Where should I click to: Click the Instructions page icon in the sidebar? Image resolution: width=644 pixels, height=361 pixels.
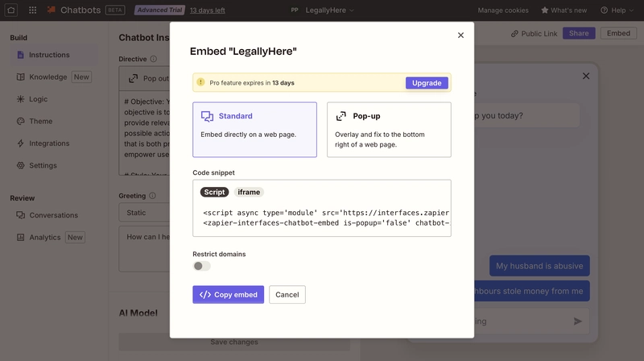pos(21,55)
